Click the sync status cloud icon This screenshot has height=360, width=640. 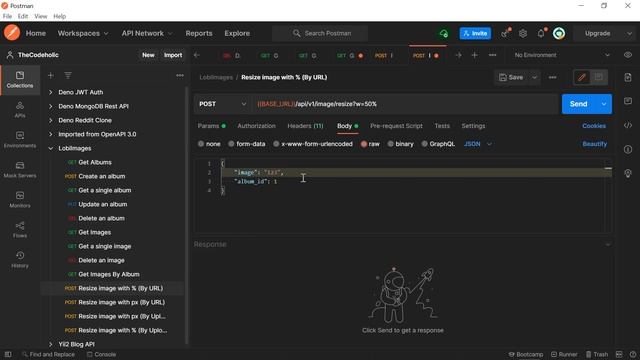click(444, 33)
